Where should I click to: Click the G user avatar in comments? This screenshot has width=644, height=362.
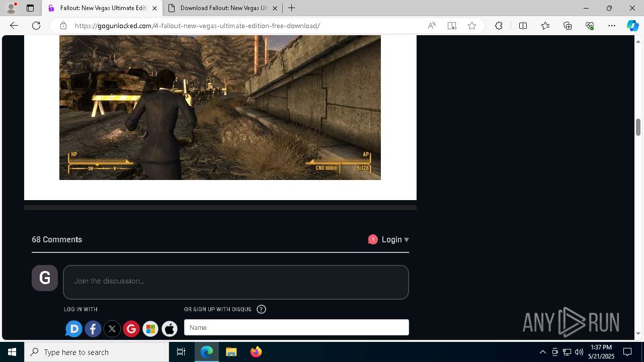[45, 278]
